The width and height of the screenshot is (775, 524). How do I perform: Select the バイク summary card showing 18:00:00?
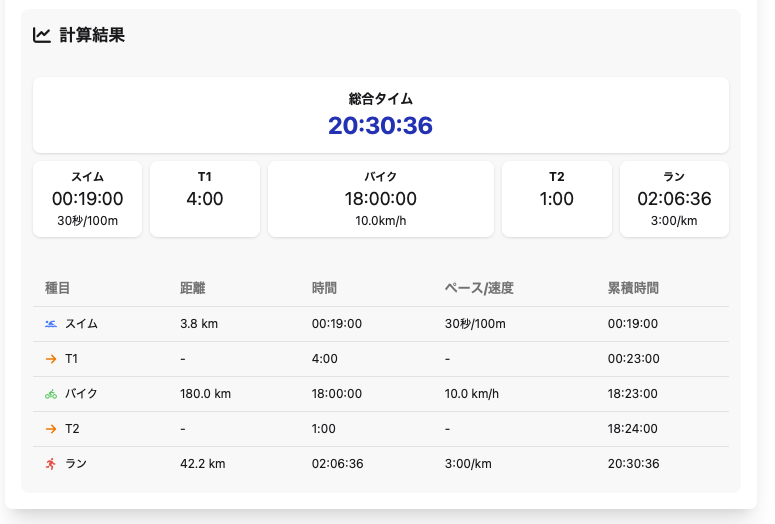(x=380, y=199)
